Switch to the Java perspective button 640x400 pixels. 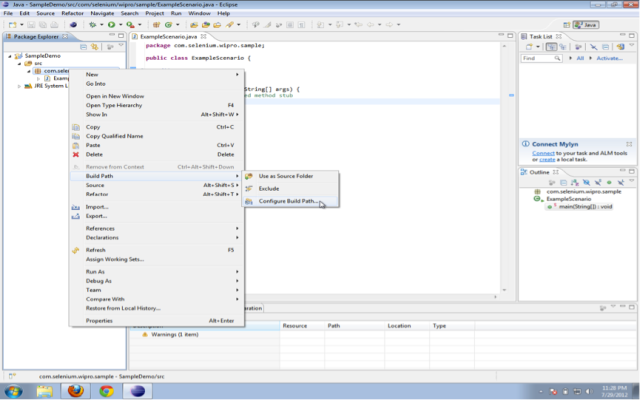[x=586, y=25]
